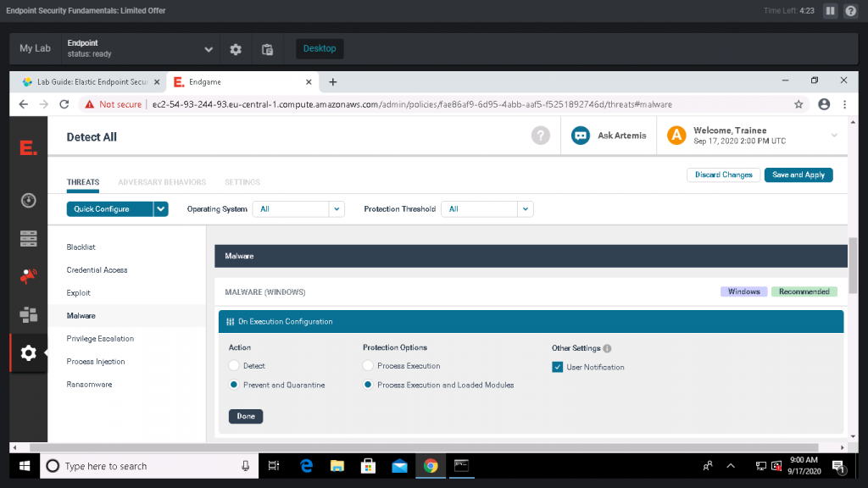Bookmark this page with star icon
The image size is (868, 488).
coord(798,104)
